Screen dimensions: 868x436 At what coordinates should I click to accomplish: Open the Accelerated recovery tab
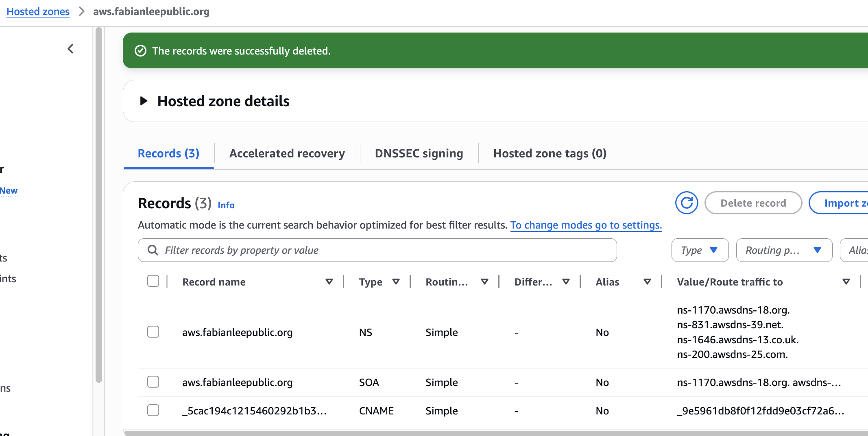(287, 153)
